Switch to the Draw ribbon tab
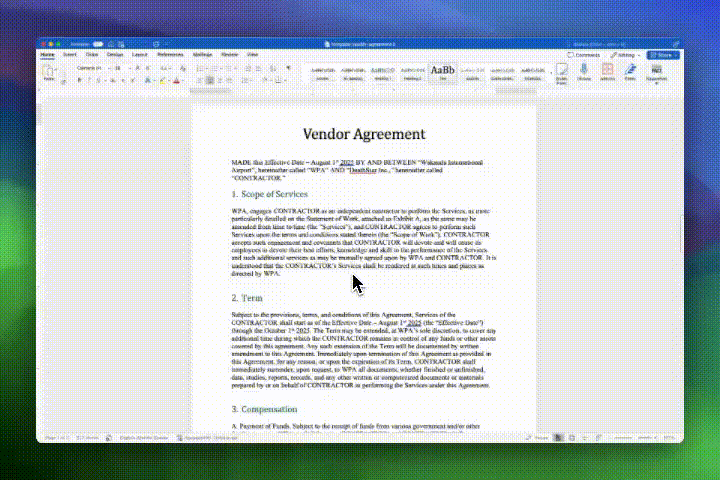This screenshot has height=480, width=720. tap(92, 55)
